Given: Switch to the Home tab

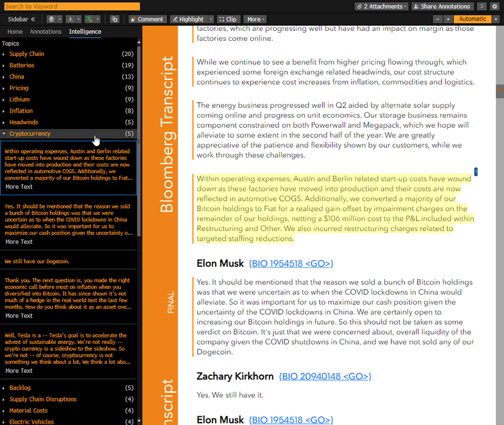Looking at the screenshot, I should click(x=15, y=31).
